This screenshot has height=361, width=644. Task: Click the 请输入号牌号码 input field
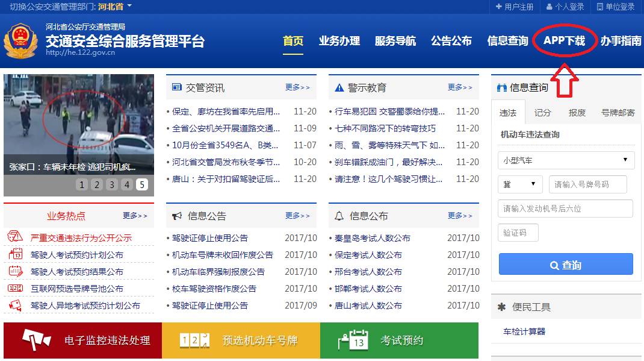click(587, 184)
